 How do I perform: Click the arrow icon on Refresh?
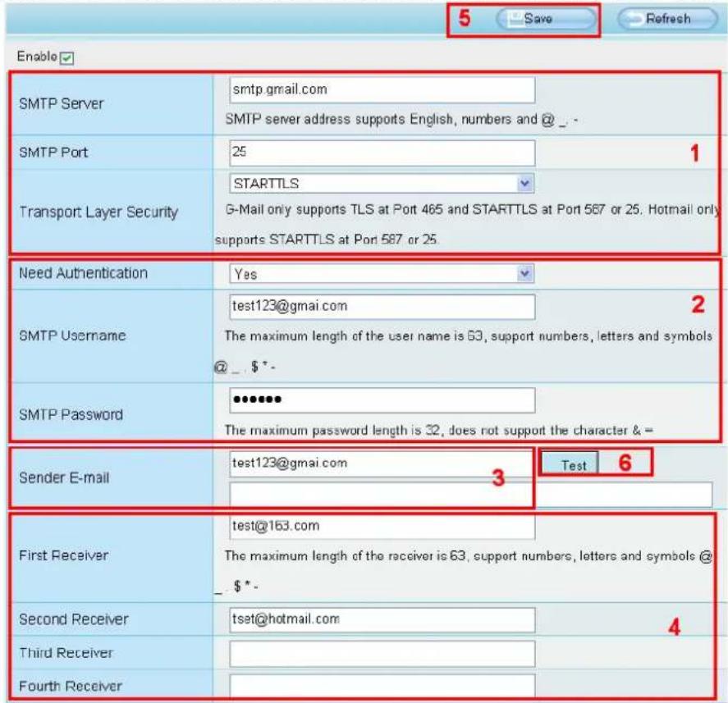pos(634,20)
